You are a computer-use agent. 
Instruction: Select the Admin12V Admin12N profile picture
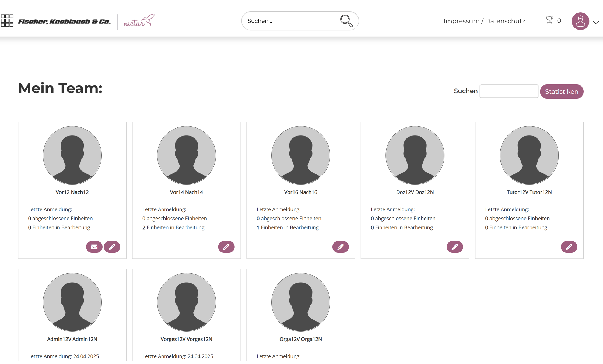72,302
